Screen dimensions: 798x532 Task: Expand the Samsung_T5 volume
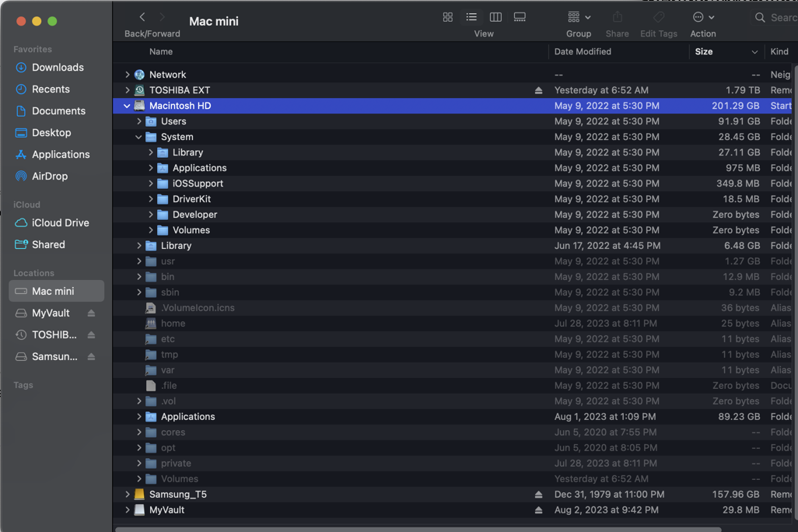coord(128,495)
